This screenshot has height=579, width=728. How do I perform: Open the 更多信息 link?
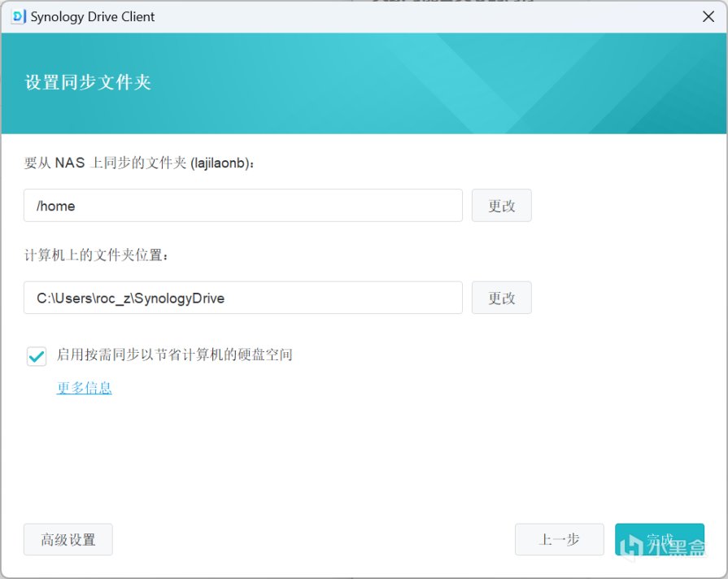point(84,388)
